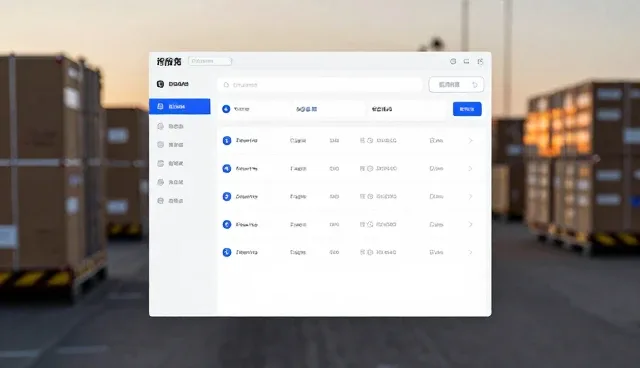Click the clock icon in the third list row
The height and width of the screenshot is (368, 640).
(x=370, y=197)
